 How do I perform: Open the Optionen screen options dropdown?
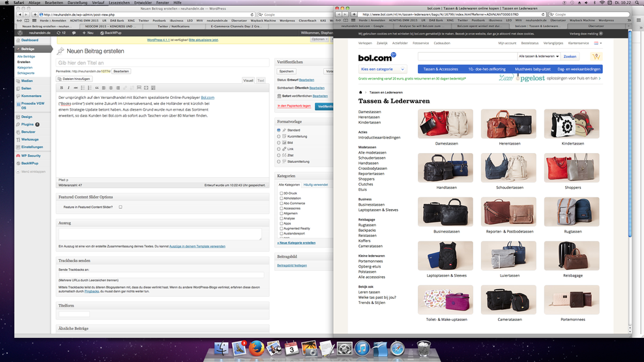coord(319,40)
